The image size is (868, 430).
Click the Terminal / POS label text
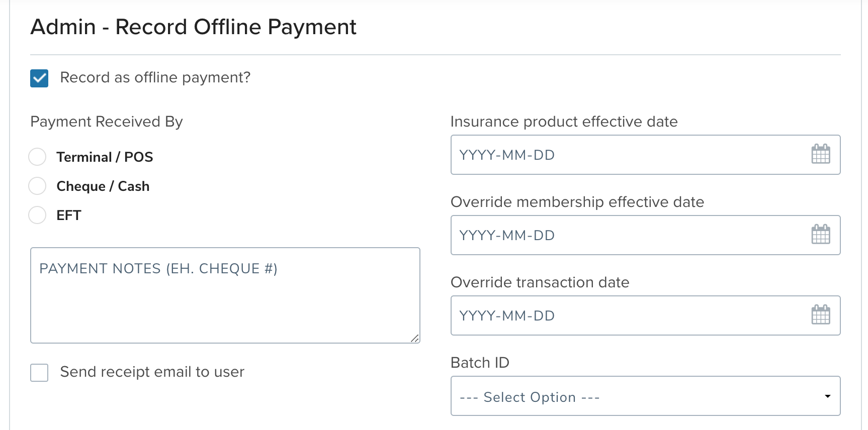[x=105, y=157]
